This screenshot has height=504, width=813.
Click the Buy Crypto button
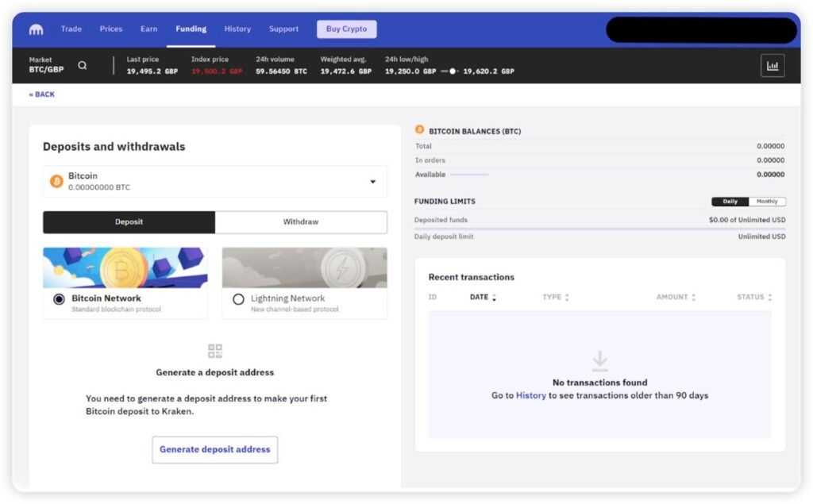(346, 29)
